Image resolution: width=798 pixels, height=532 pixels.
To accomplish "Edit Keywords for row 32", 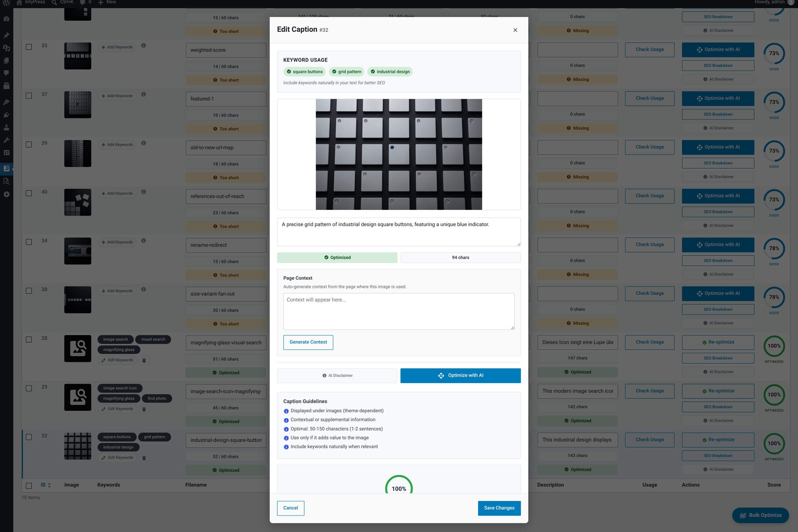I will [x=117, y=458].
